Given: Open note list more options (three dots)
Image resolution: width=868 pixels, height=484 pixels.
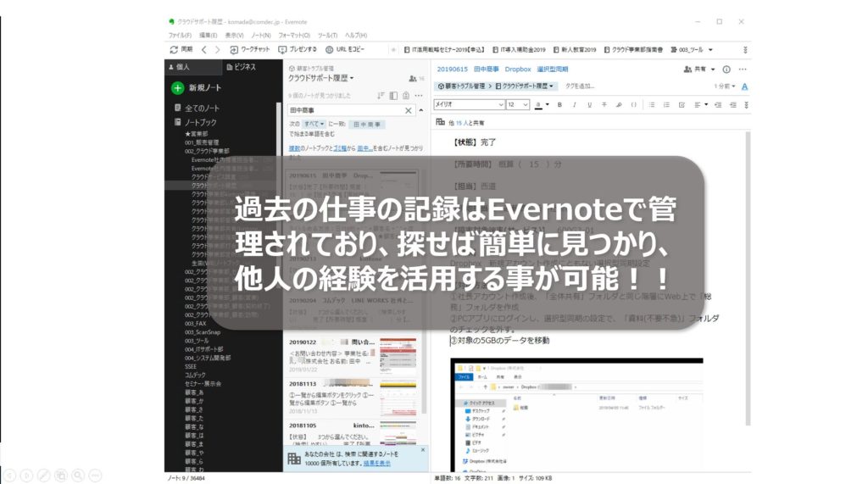Looking at the screenshot, I should 419,96.
